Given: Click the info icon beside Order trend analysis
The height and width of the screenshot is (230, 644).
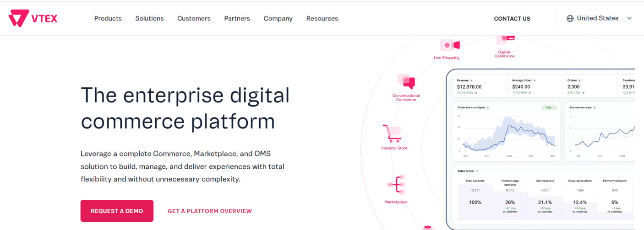Looking at the screenshot, I should tap(487, 108).
